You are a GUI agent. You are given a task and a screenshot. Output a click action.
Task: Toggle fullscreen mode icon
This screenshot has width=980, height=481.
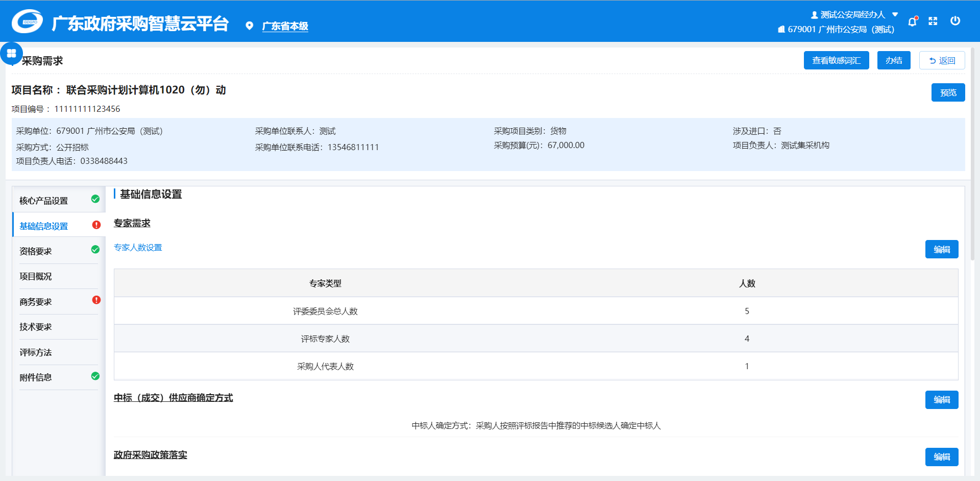(x=933, y=21)
